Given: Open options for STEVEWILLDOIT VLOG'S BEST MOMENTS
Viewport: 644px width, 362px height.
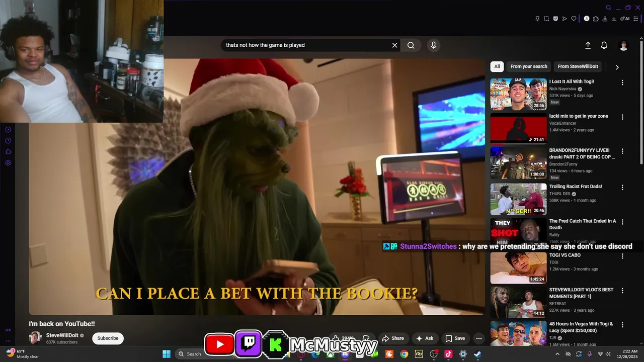Looking at the screenshot, I should pyautogui.click(x=622, y=291).
